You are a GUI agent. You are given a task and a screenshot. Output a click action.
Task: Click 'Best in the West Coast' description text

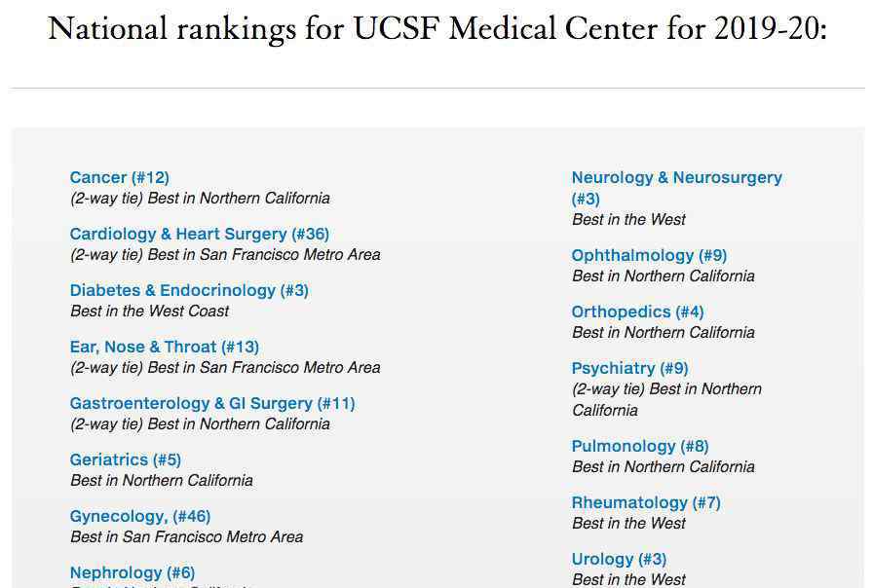[149, 311]
